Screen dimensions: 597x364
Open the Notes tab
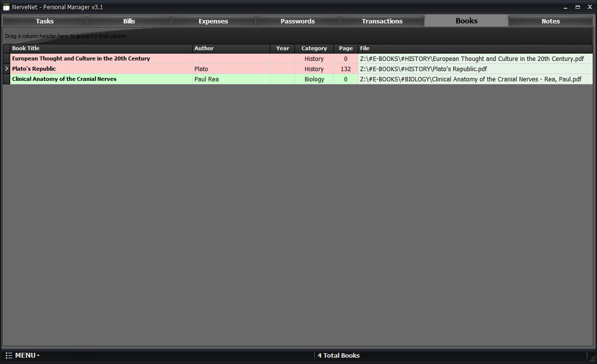pos(551,21)
